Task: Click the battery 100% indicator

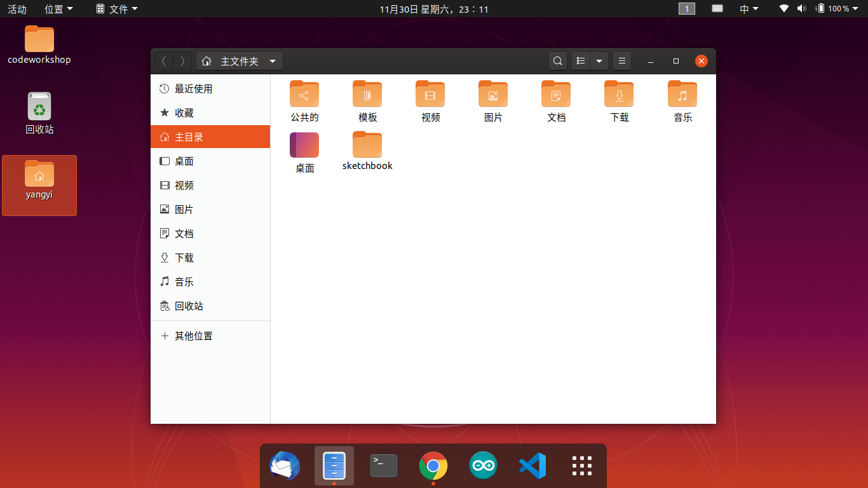Action: click(x=832, y=9)
